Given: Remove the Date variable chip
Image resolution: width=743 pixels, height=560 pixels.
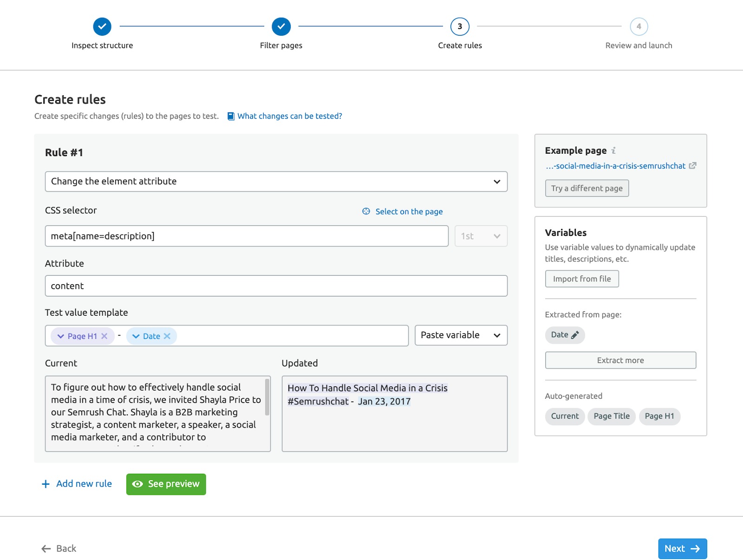Looking at the screenshot, I should pos(167,336).
